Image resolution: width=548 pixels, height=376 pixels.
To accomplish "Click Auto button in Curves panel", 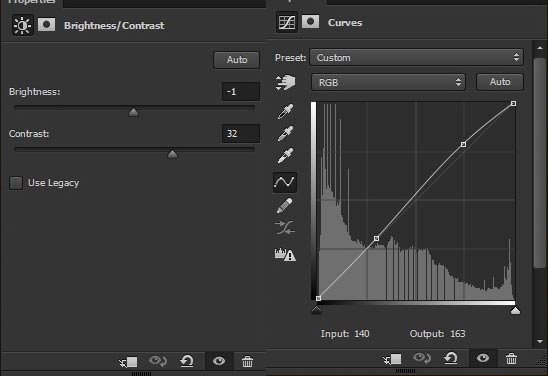I will (x=500, y=82).
